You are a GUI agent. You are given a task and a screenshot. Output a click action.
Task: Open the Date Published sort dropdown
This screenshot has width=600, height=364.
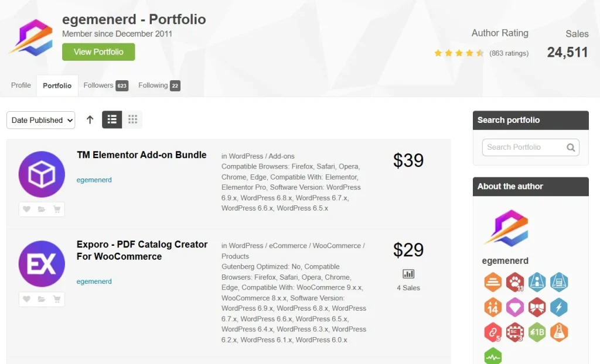coord(41,120)
